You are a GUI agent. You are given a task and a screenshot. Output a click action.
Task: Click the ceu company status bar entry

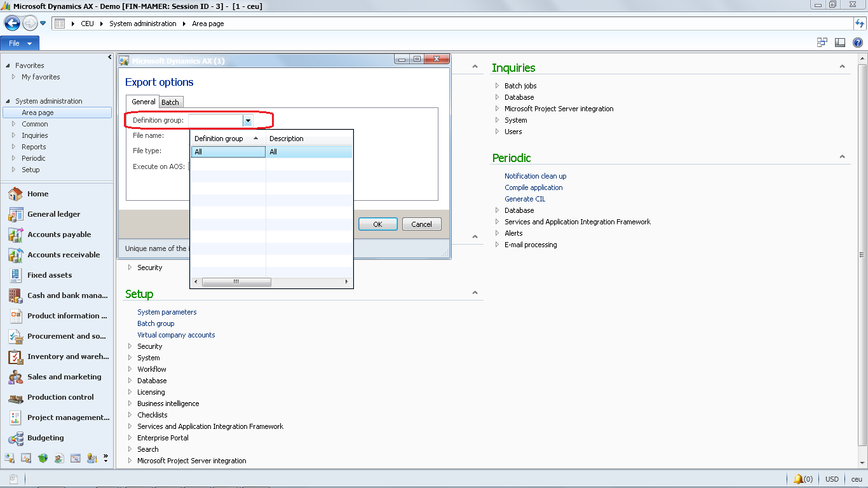[857, 479]
